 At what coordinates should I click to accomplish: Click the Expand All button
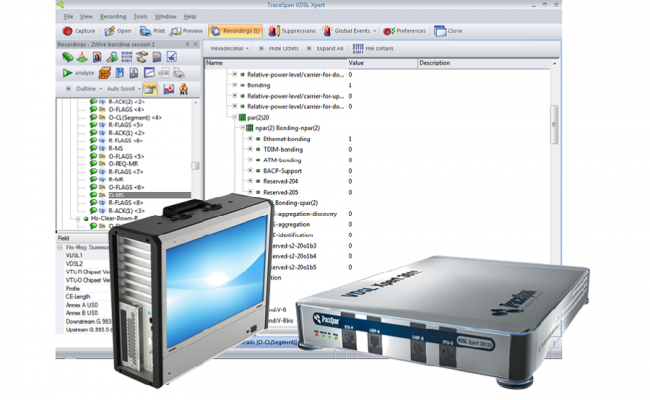click(325, 48)
